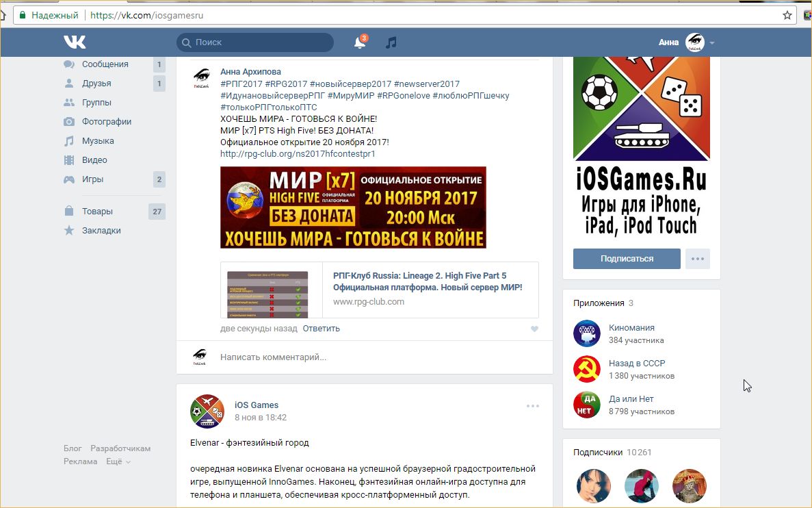812x508 pixels.
Task: Open Анна Архипова commenter name
Action: [x=250, y=72]
